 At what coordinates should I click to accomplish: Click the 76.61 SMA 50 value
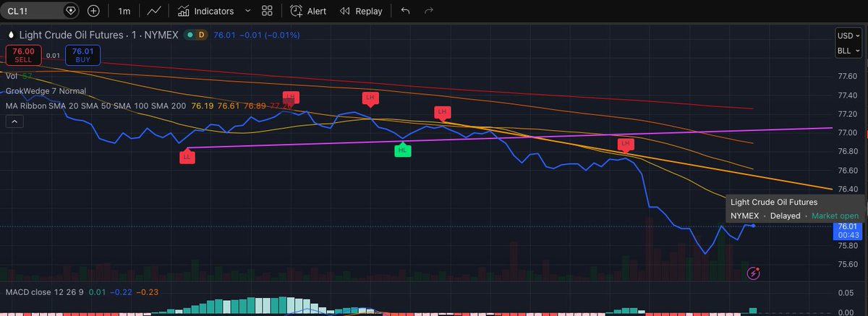[x=229, y=106]
